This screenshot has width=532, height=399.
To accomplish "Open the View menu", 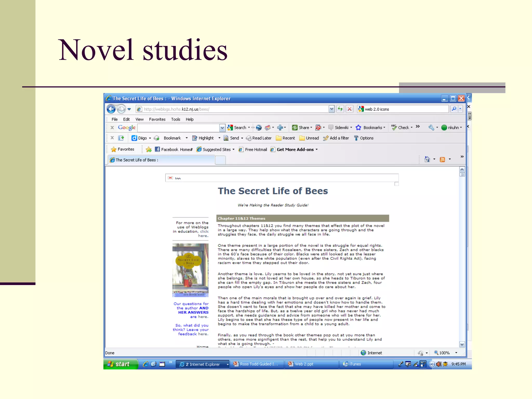I will point(139,119).
